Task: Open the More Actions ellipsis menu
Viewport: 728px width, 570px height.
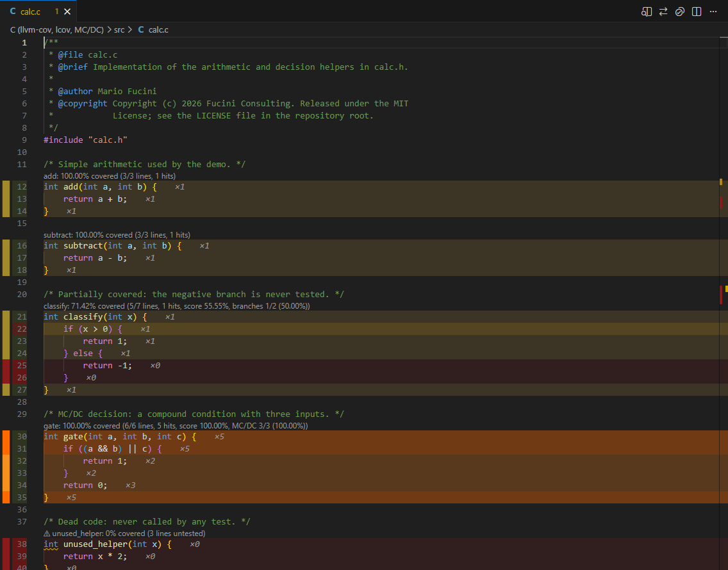Action: pyautogui.click(x=713, y=12)
